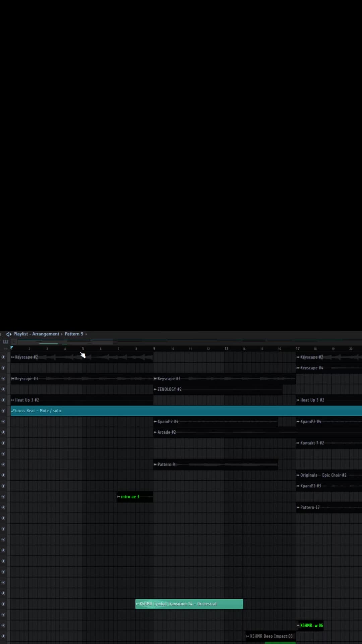Image resolution: width=362 pixels, height=644 pixels.
Task: Open the Arrangement selector in the title bar
Action: point(46,334)
